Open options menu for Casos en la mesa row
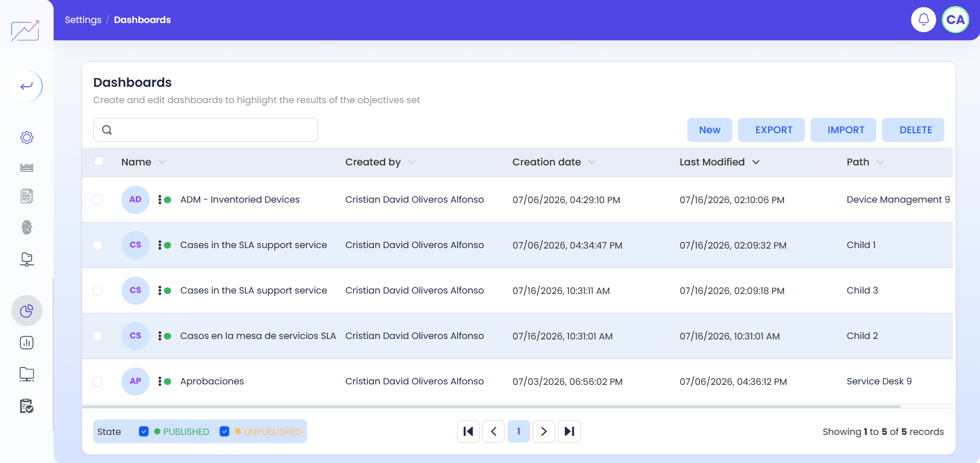 (160, 336)
